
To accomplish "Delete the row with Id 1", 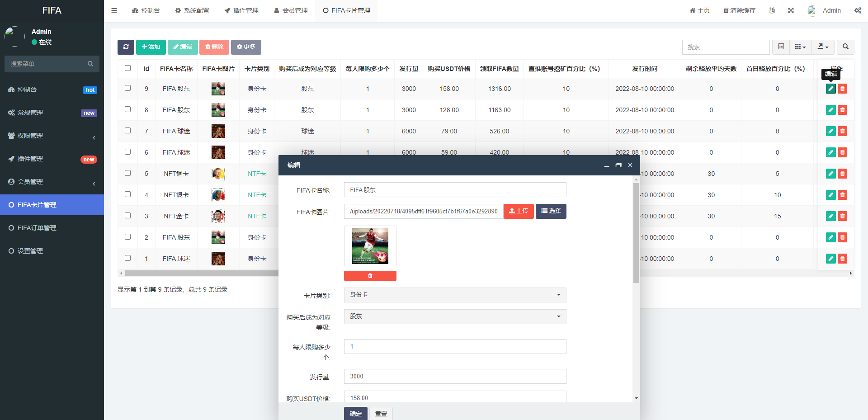I will [x=842, y=259].
